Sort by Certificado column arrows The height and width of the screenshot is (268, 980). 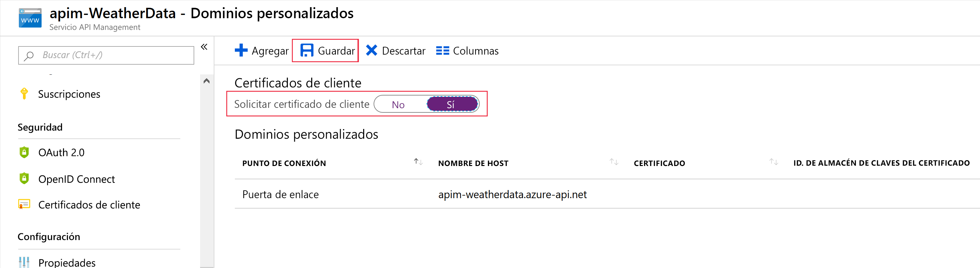point(773,162)
